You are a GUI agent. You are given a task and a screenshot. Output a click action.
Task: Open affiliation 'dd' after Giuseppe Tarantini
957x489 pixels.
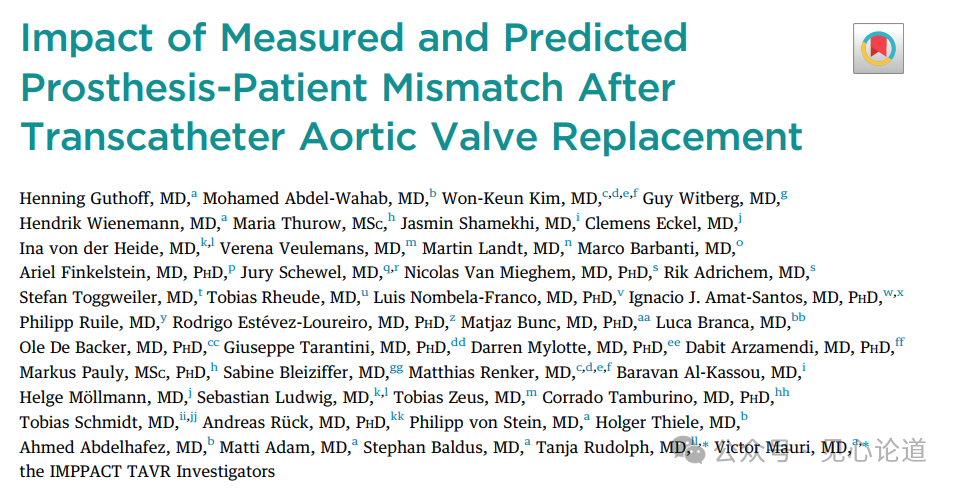click(458, 343)
